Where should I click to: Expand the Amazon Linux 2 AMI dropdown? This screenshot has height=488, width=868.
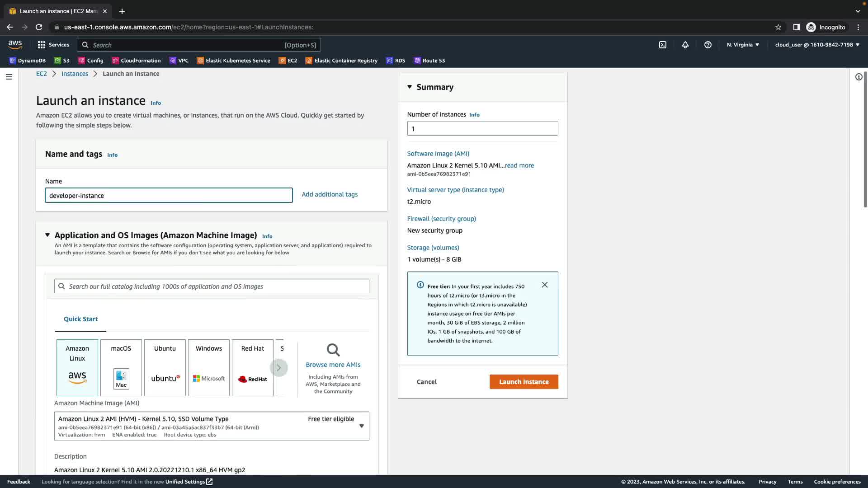click(x=361, y=426)
